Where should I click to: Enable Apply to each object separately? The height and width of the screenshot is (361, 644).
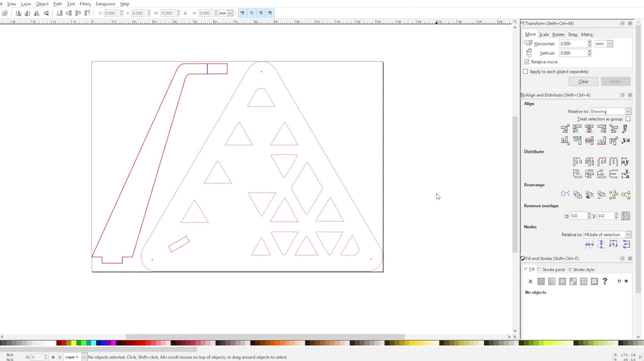526,72
